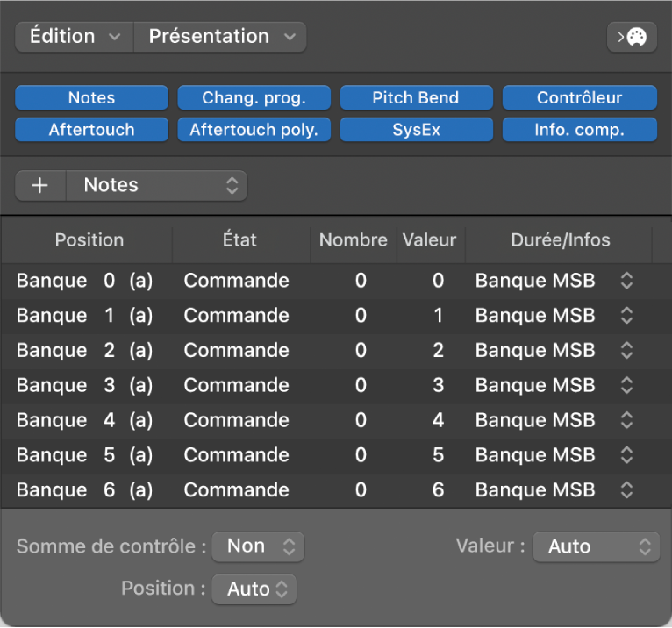The height and width of the screenshot is (628, 672).
Task: Toggle the Notes event filter
Action: (x=91, y=98)
